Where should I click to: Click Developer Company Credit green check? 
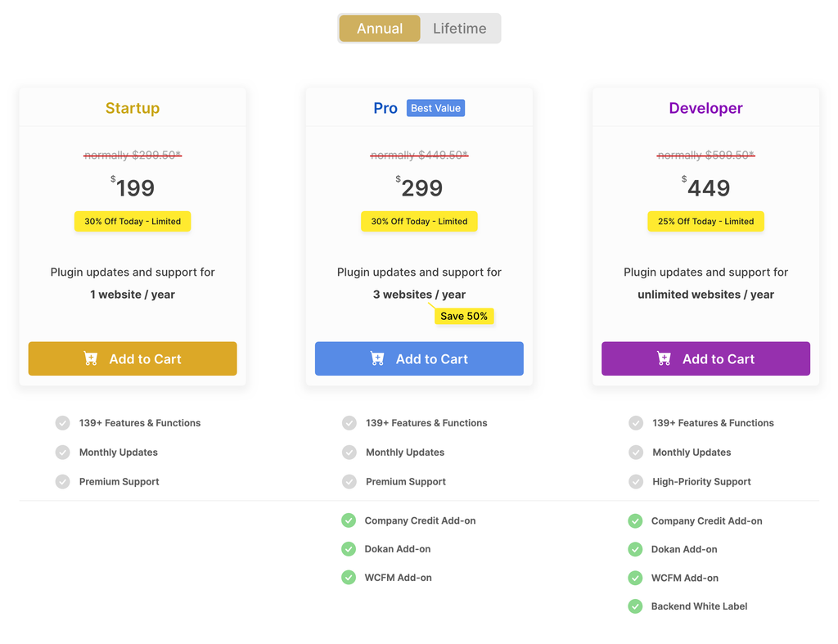tap(635, 520)
